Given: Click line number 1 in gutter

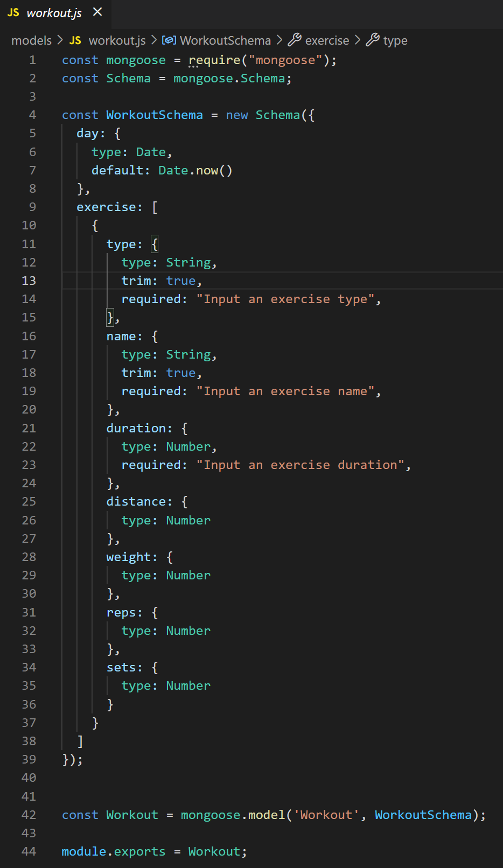Looking at the screenshot, I should pos(33,60).
